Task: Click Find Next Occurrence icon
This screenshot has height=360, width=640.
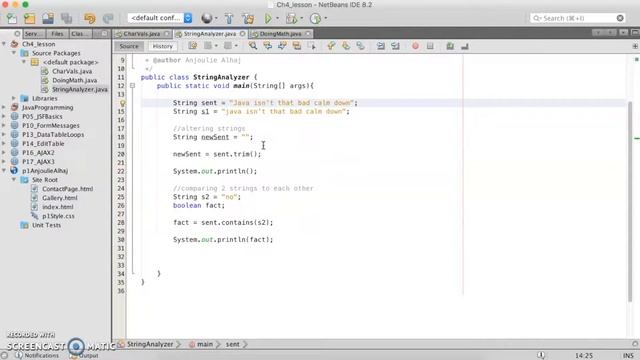Action: pyautogui.click(x=282, y=46)
